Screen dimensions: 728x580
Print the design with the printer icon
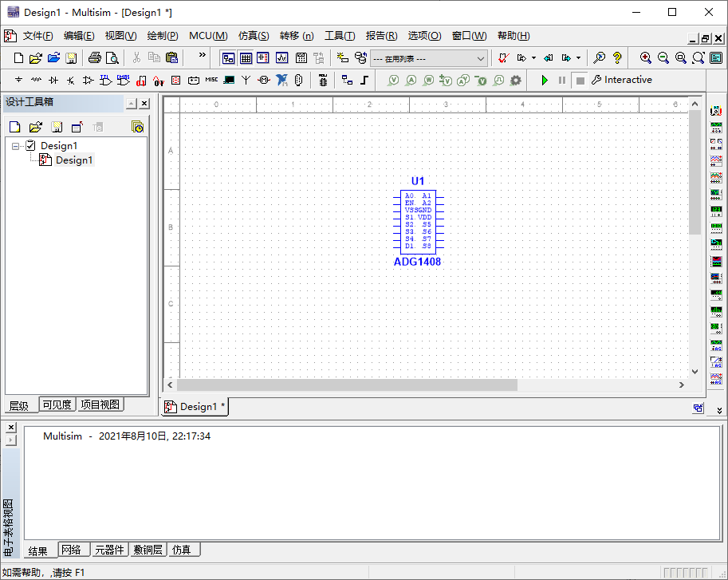96,58
